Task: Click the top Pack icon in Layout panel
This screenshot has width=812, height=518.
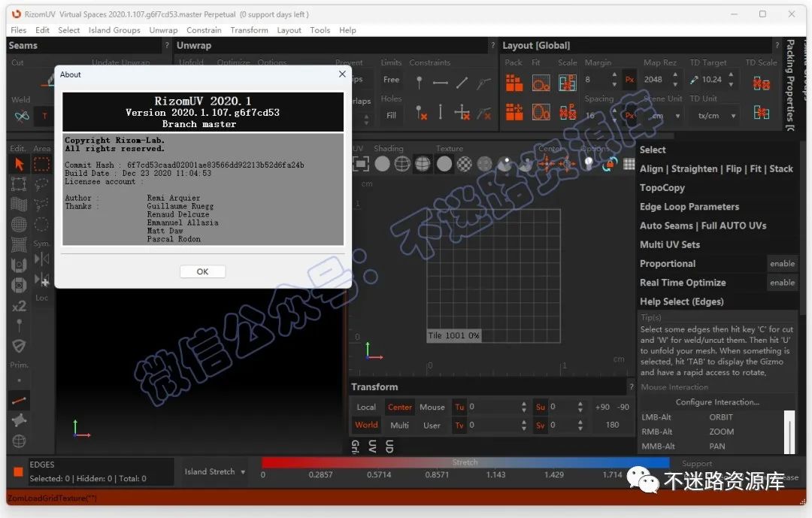Action: tap(514, 83)
